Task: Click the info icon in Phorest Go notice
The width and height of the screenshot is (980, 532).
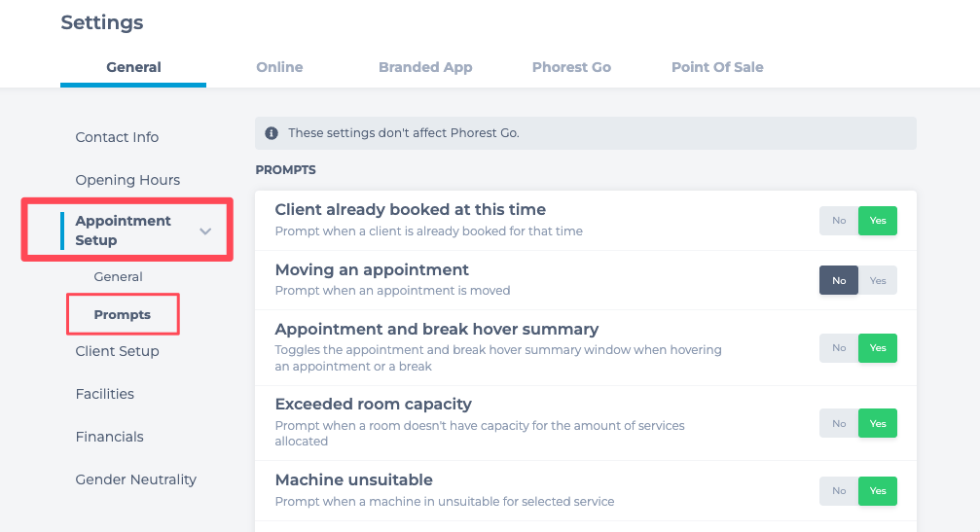Action: click(x=272, y=133)
